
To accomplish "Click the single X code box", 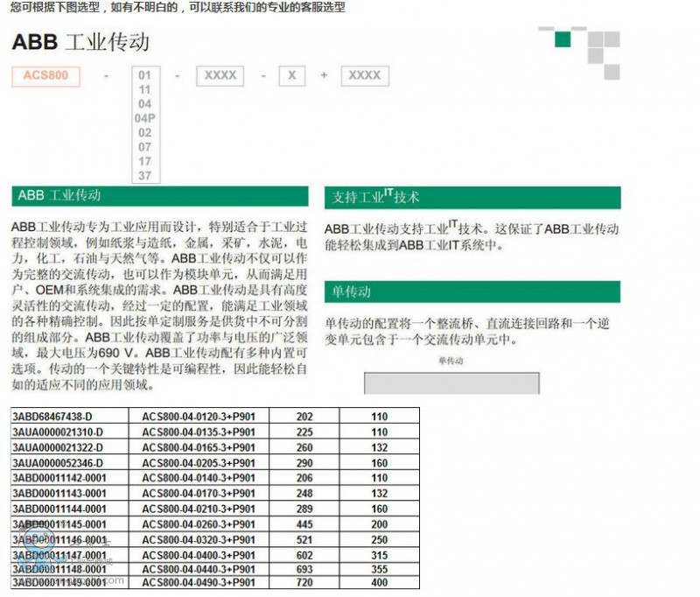I will pyautogui.click(x=292, y=76).
